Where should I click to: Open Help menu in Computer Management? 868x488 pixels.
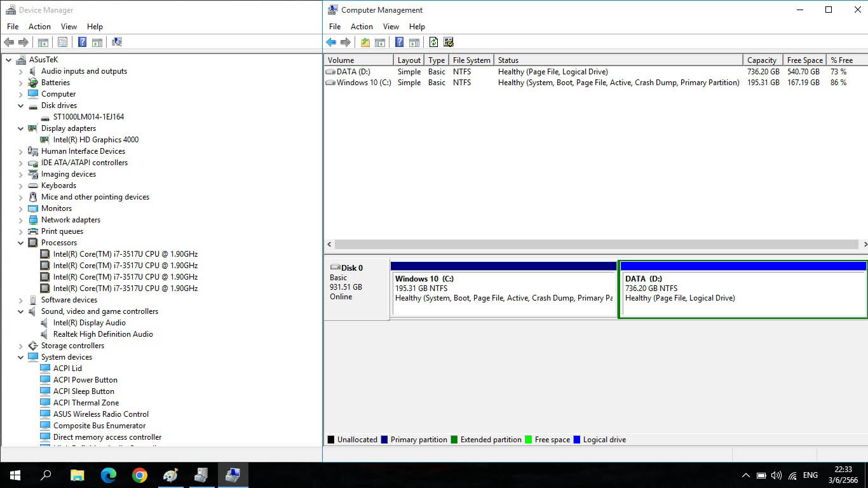coord(417,27)
